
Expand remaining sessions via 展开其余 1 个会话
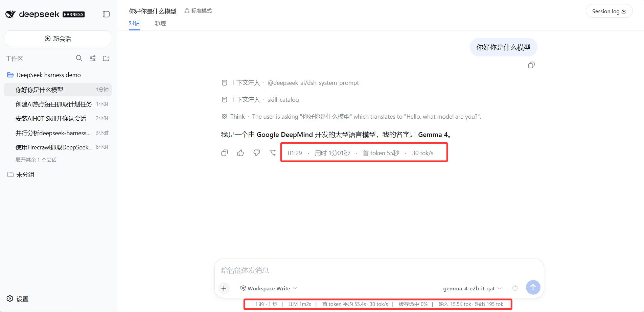[x=36, y=160]
